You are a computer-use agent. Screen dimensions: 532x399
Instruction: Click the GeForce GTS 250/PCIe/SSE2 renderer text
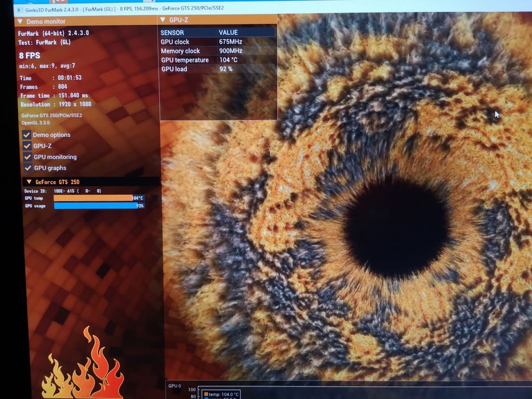(x=51, y=115)
